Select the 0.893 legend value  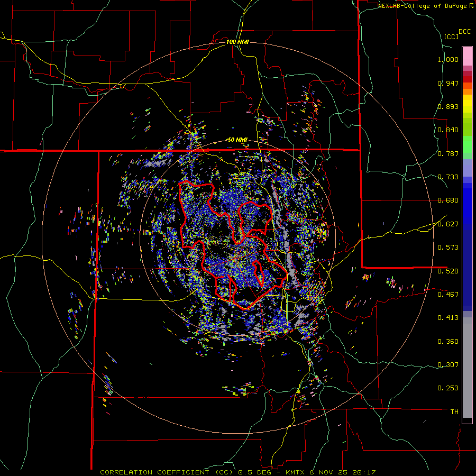coord(448,106)
